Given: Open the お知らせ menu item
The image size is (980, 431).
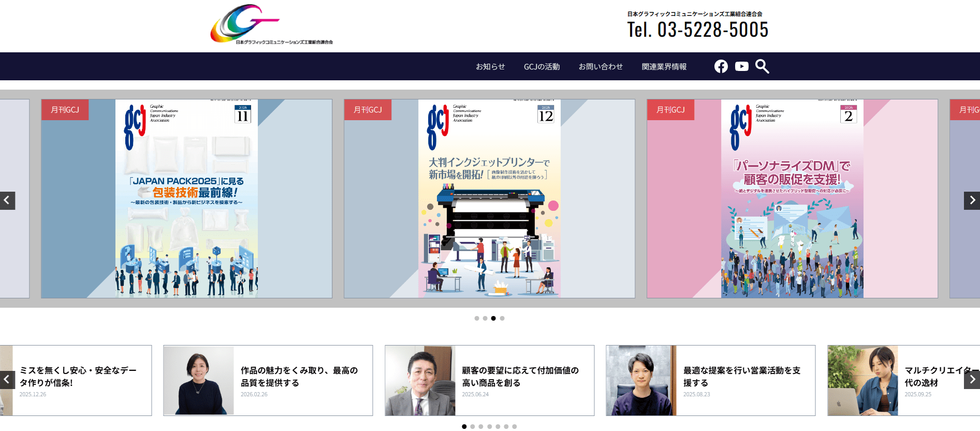Looking at the screenshot, I should (490, 67).
